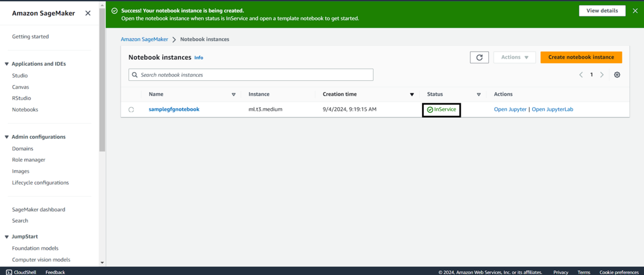Screen dimensions: 644x275
Task: Open Search in the sidebar
Action: [x=20, y=220]
